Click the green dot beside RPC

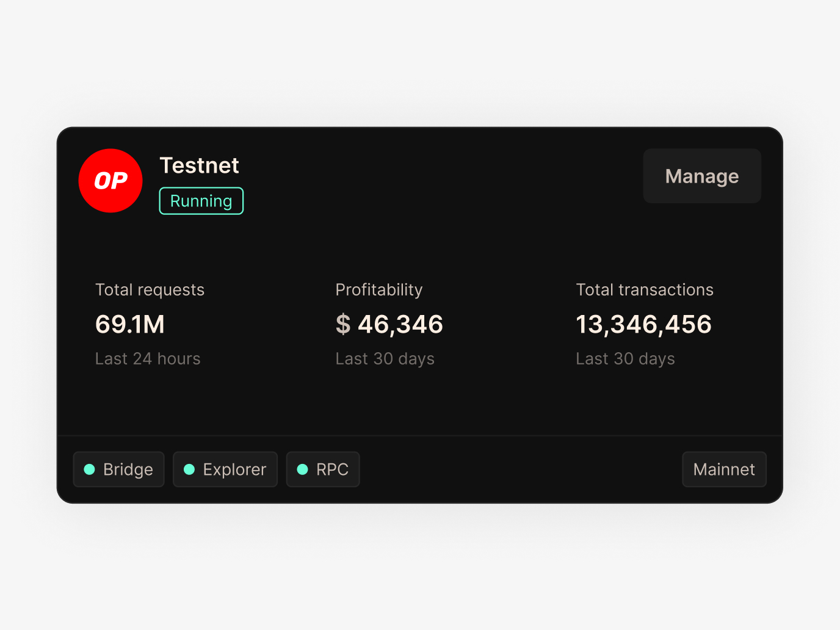(302, 469)
